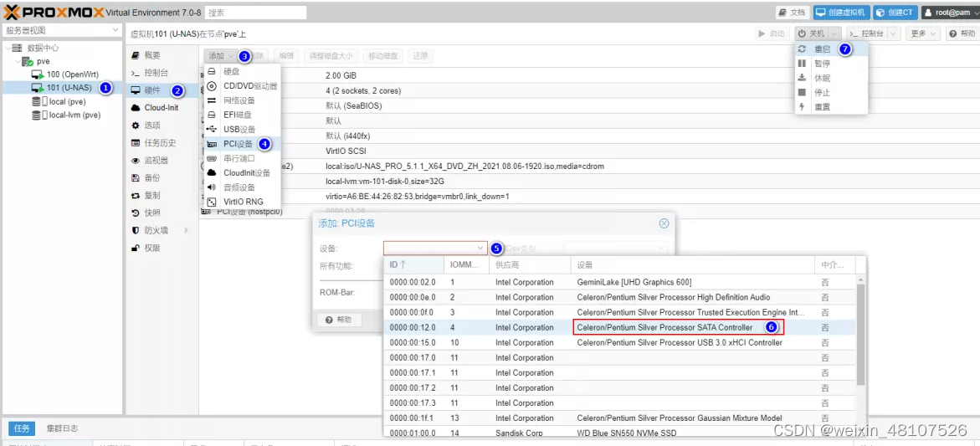Collapse the pve node expander arrow
The width and height of the screenshot is (980, 446).
click(17, 61)
